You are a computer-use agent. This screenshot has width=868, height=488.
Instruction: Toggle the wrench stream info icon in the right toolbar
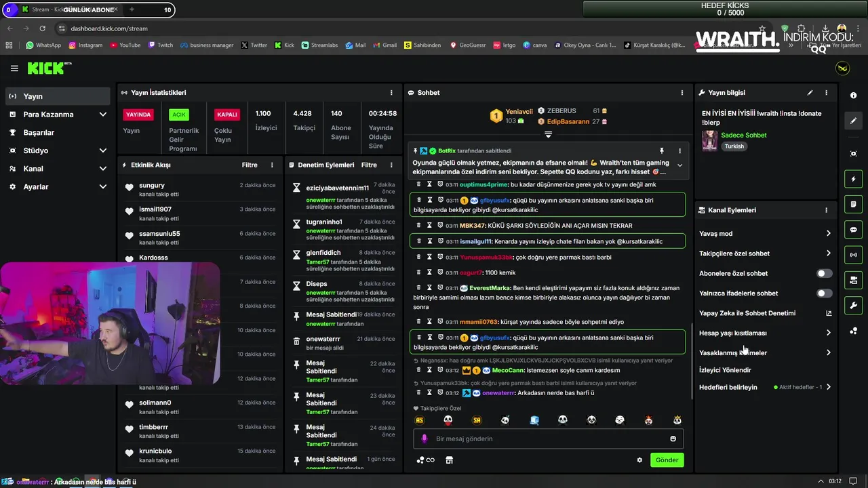[853, 305]
